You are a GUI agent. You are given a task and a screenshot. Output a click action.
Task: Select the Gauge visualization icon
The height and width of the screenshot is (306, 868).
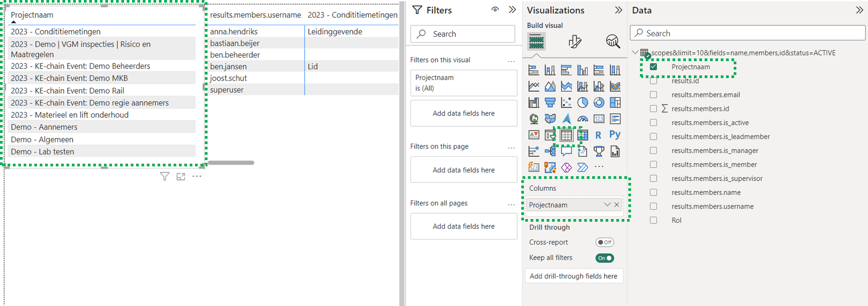pos(582,119)
